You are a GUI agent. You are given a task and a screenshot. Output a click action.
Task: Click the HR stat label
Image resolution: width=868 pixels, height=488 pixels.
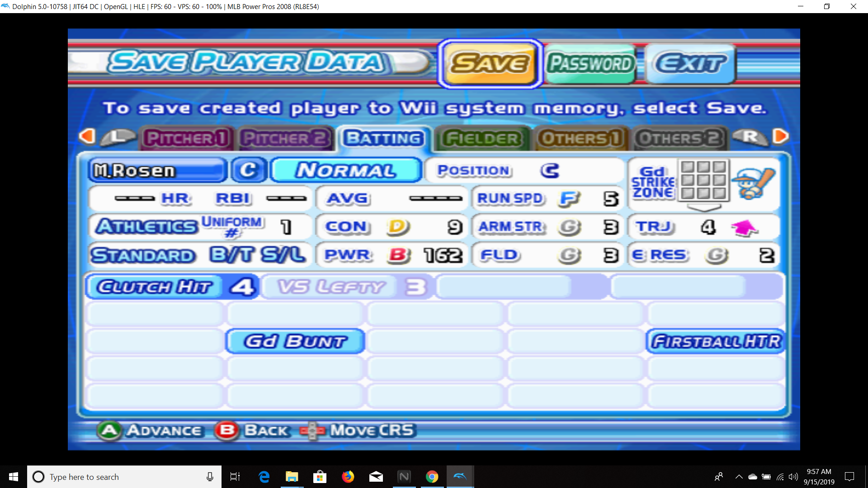coord(176,198)
